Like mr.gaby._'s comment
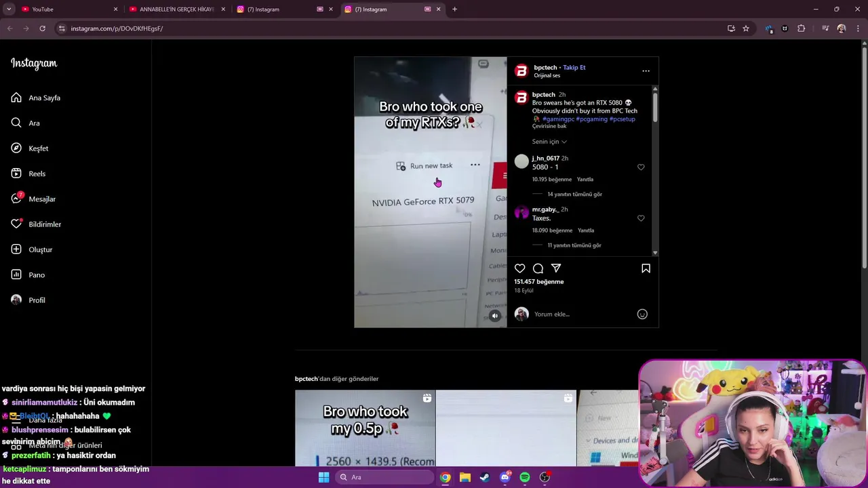Image resolution: width=868 pixels, height=488 pixels. click(x=641, y=218)
